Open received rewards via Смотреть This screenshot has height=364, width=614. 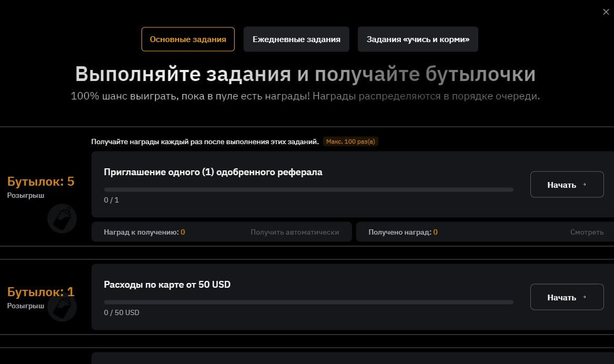tap(587, 232)
